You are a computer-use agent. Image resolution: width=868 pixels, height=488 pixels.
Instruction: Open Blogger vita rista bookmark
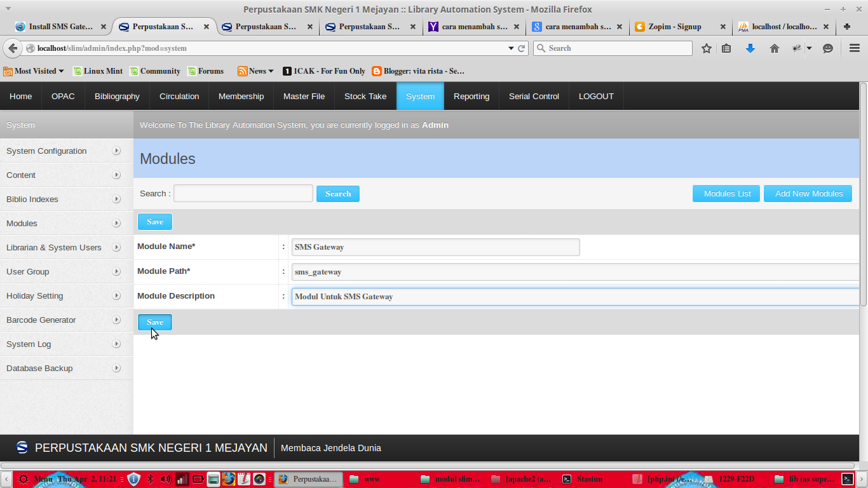(418, 71)
